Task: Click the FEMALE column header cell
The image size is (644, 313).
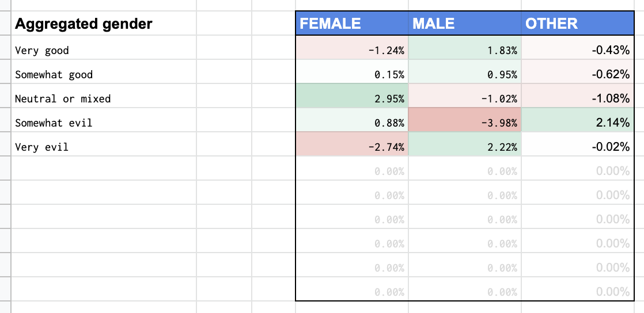Action: tap(352, 24)
